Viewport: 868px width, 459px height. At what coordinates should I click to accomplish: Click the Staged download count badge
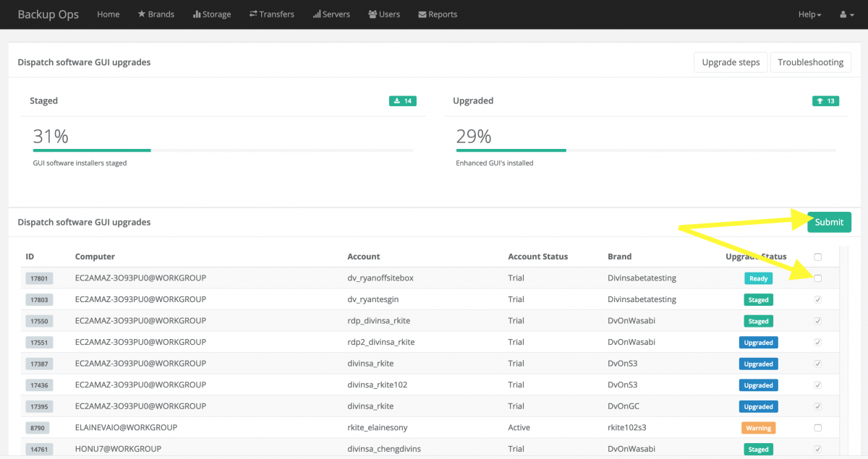pyautogui.click(x=402, y=101)
